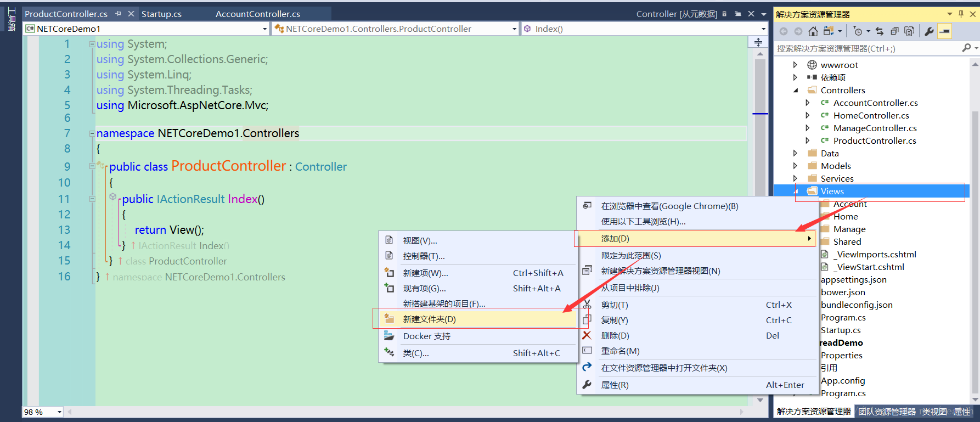This screenshot has width=980, height=422.
Task: Expand the wwwroot node
Action: tap(795, 65)
